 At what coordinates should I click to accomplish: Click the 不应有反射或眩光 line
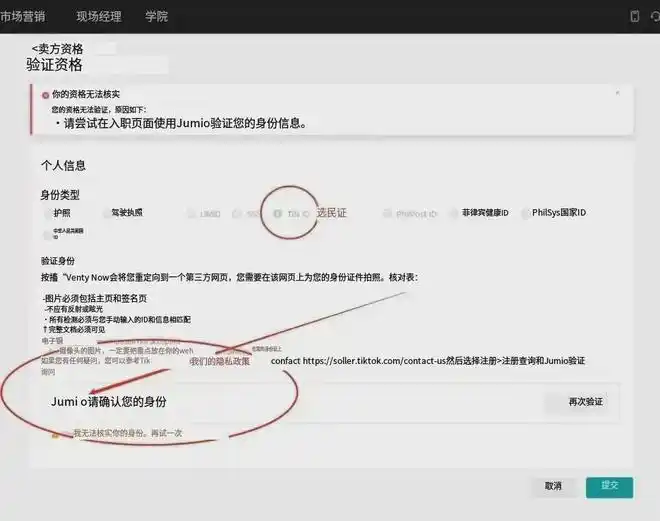[74, 309]
